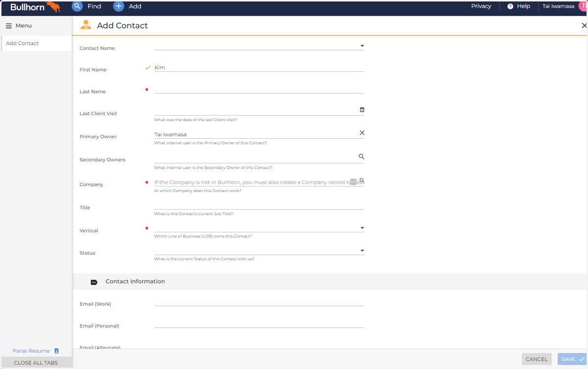
Task: Click the 'Vertical' field label
Action: (89, 230)
